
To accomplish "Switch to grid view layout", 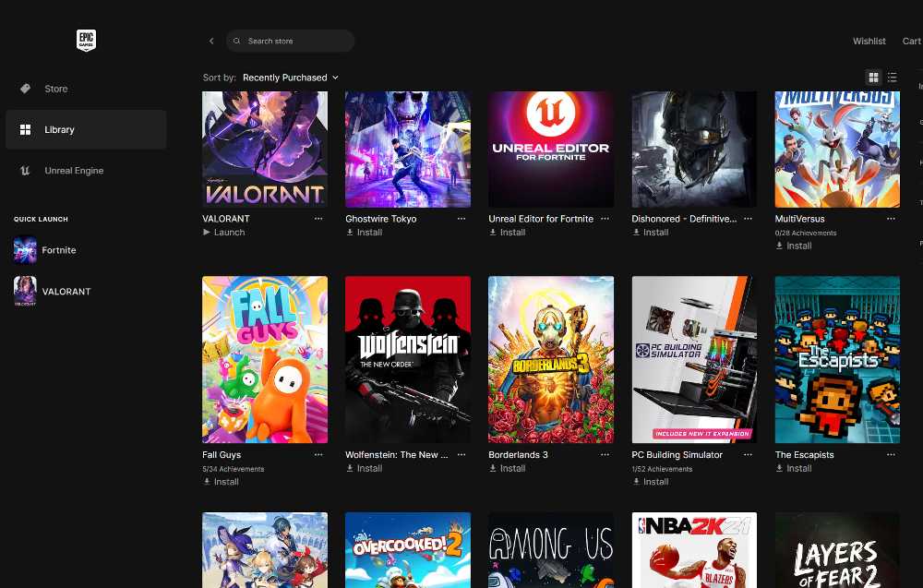I will pyautogui.click(x=874, y=78).
